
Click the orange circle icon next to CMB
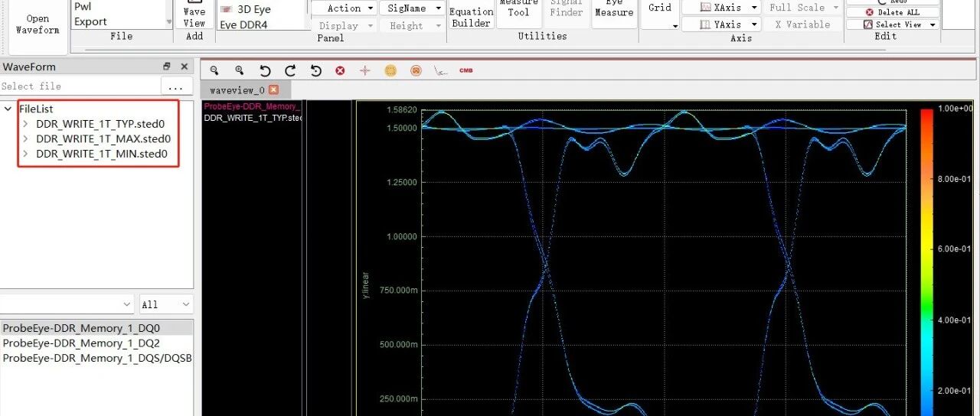[x=416, y=70]
